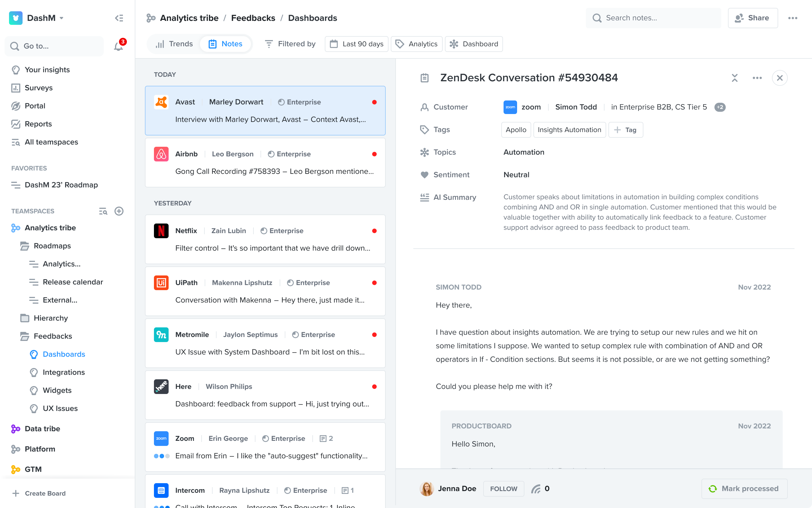Open the DashM workspace dropdown arrow
The height and width of the screenshot is (508, 812).
(61, 18)
